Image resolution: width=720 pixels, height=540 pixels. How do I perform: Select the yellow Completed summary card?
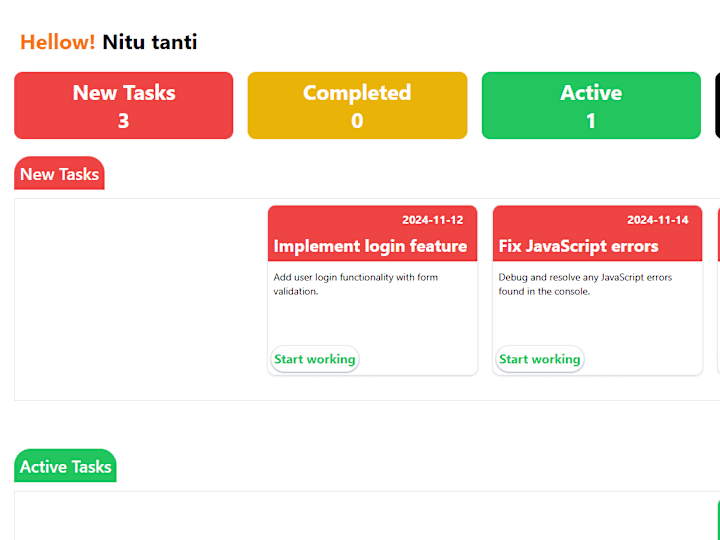tap(357, 105)
